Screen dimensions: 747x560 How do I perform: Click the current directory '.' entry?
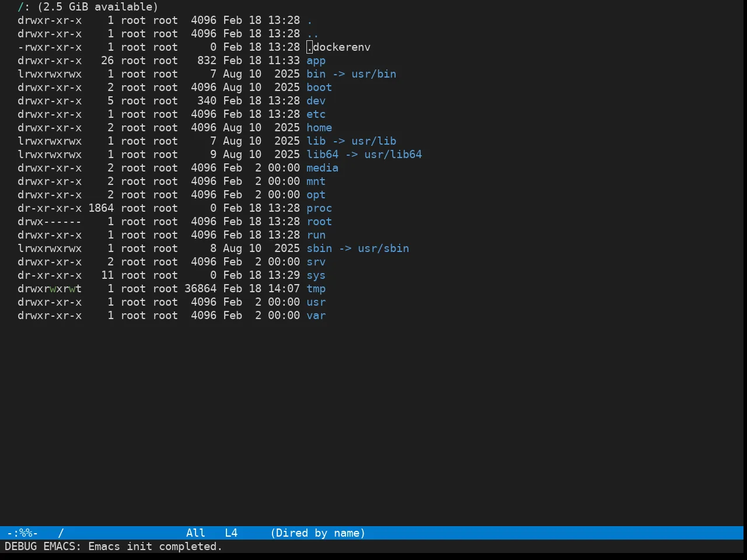pos(309,20)
